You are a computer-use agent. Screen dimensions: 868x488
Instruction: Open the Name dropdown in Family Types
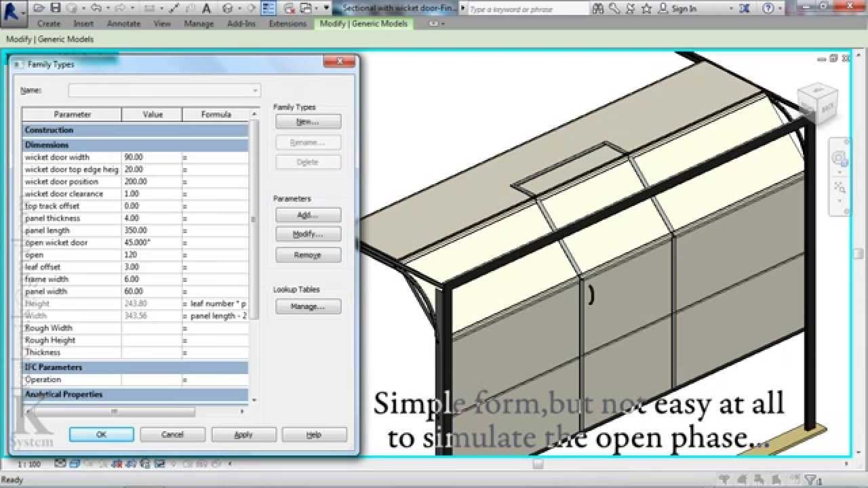(x=255, y=90)
